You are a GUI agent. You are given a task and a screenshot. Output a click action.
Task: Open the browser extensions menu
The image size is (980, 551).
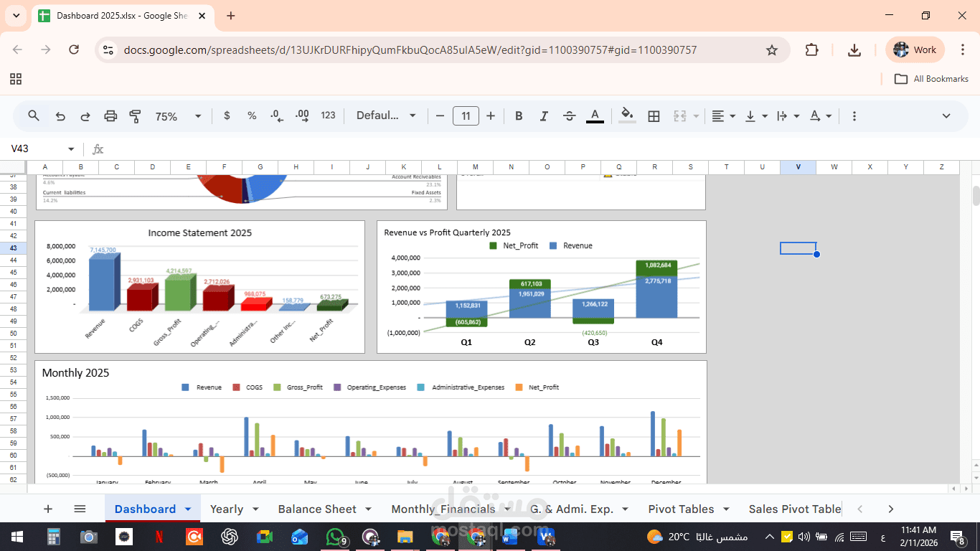[811, 50]
